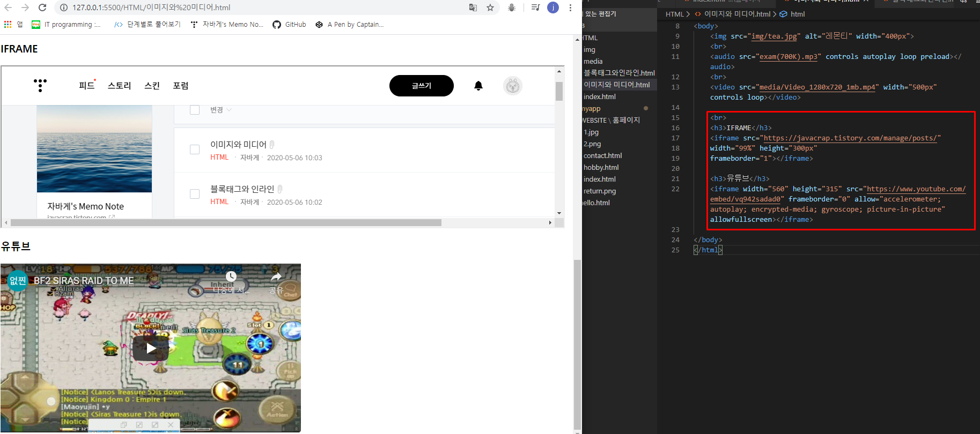The width and height of the screenshot is (980, 434).
Task: Go back in the browser
Action: click(x=8, y=8)
